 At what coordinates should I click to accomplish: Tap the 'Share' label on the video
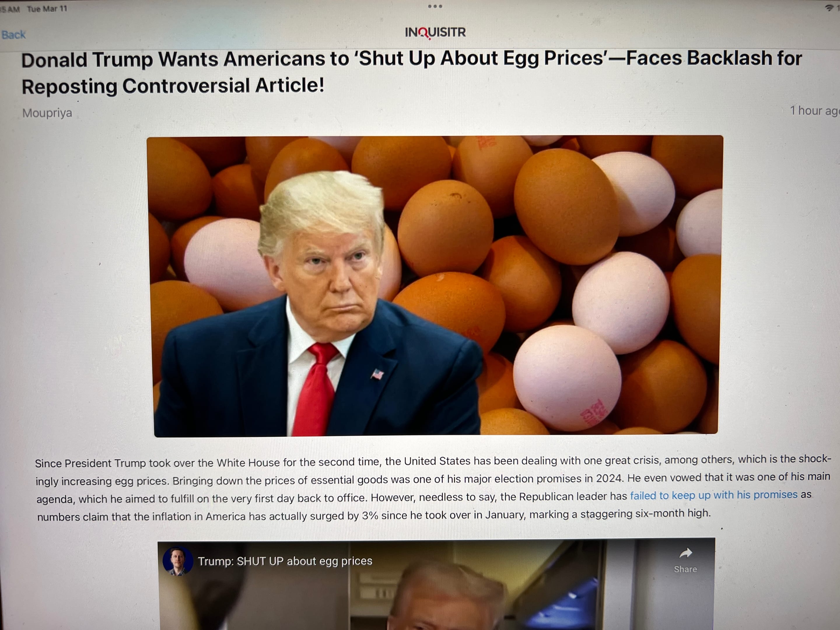685,569
